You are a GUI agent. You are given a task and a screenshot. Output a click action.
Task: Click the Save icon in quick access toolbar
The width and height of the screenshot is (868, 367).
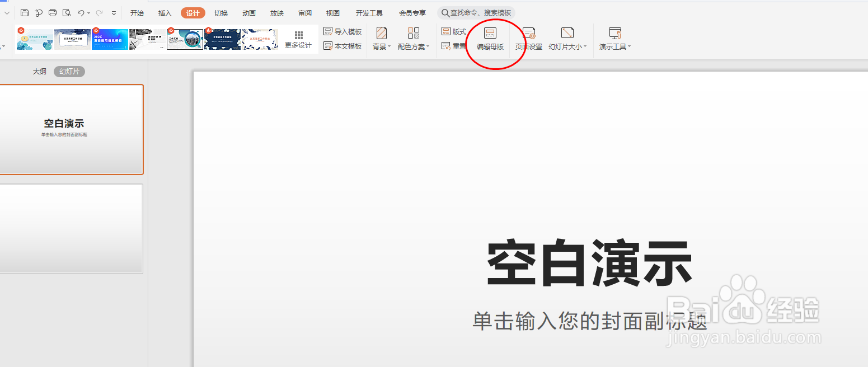24,13
